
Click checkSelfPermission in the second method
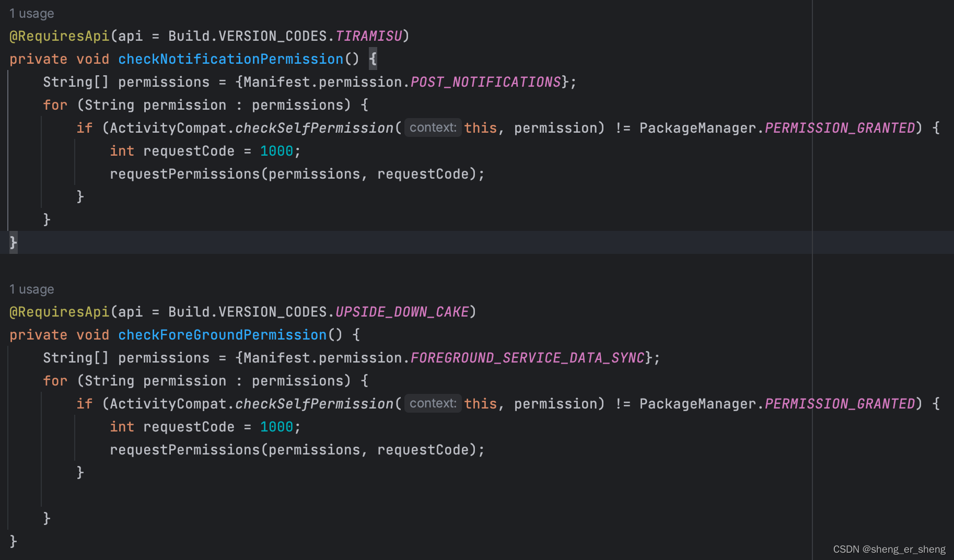click(314, 404)
